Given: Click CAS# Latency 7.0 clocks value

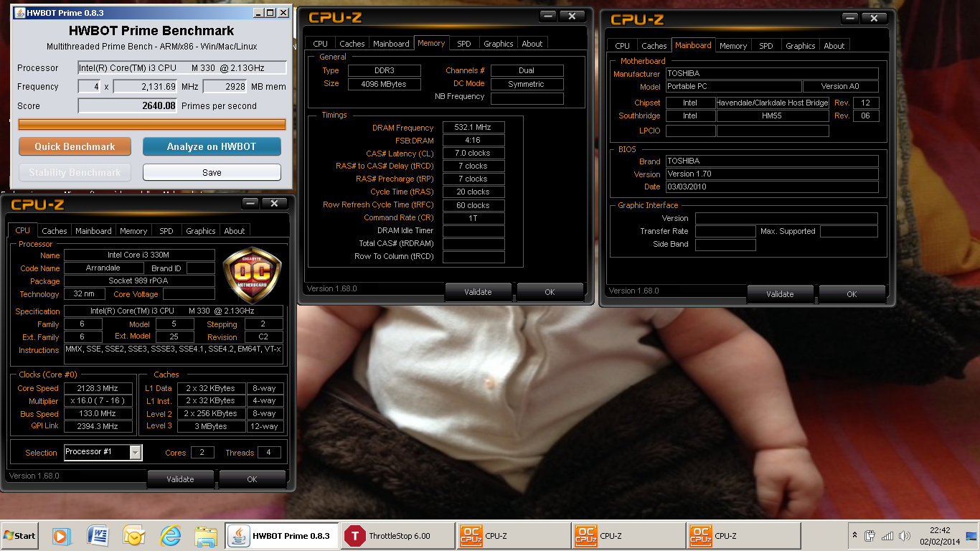Looking at the screenshot, I should pyautogui.click(x=473, y=154).
